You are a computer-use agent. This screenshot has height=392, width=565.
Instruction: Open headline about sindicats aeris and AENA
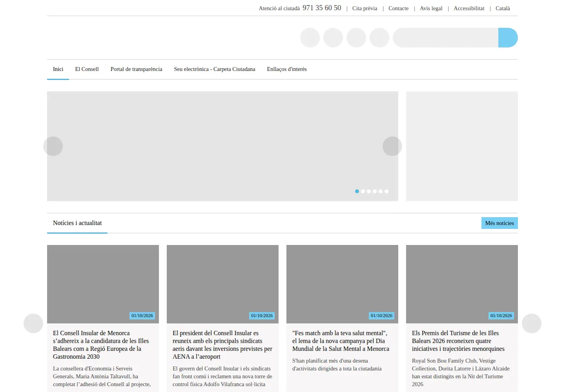click(222, 345)
